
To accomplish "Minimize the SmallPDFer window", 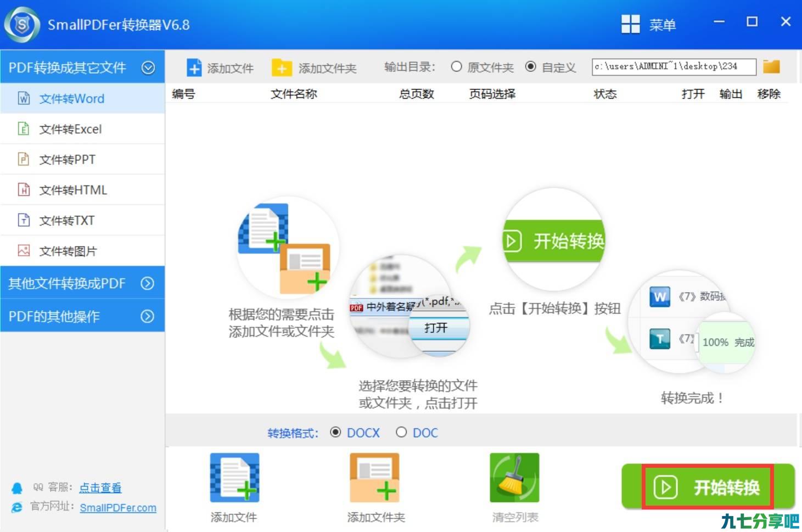I will pyautogui.click(x=719, y=22).
